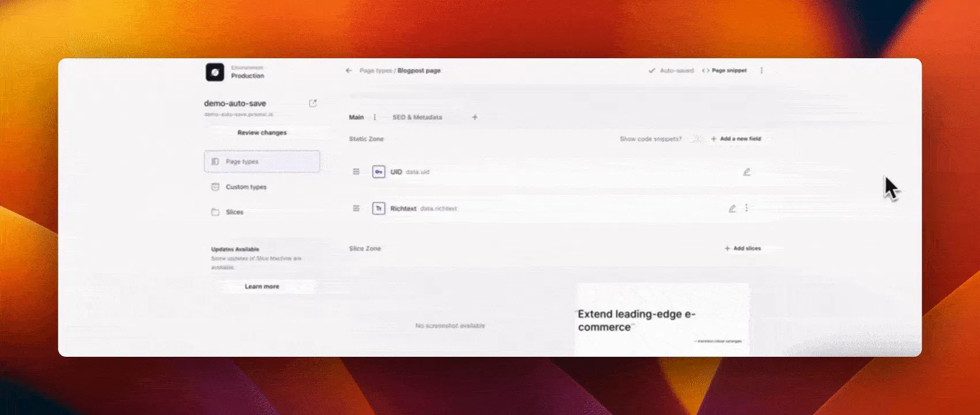The height and width of the screenshot is (415, 980).
Task: Click Add slices button
Action: [x=743, y=248]
